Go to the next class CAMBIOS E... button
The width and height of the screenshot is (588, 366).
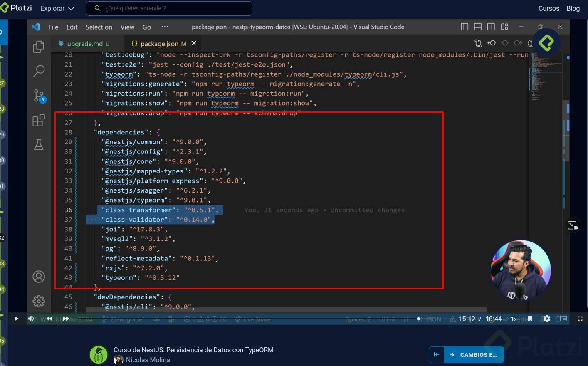pyautogui.click(x=474, y=355)
